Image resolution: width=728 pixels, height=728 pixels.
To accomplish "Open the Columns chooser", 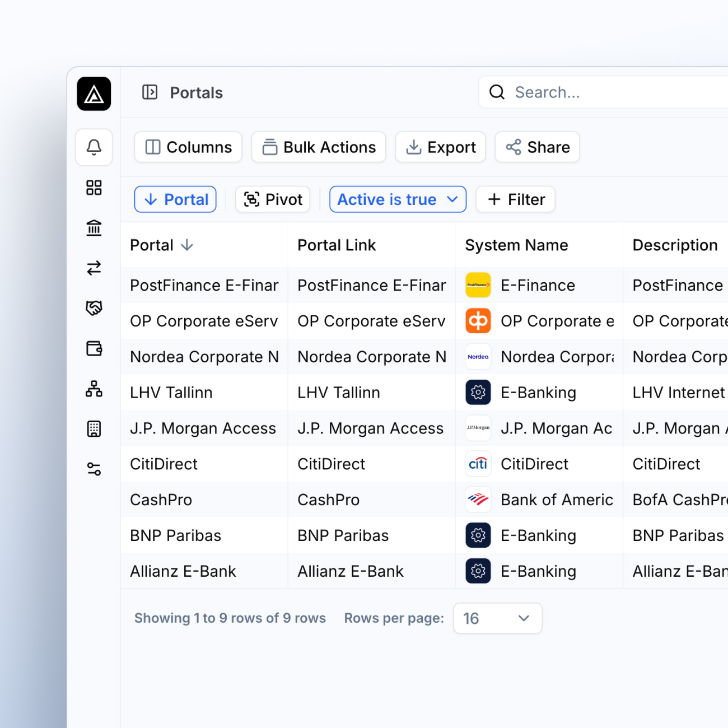I will pyautogui.click(x=188, y=147).
